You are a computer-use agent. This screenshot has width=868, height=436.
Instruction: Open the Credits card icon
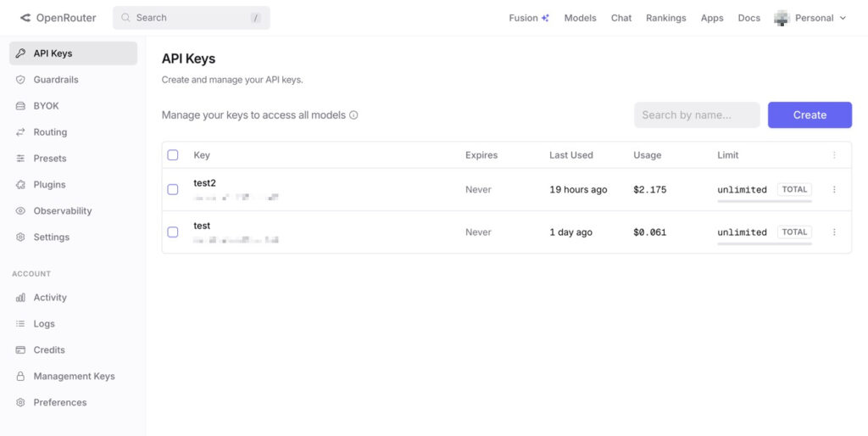(21, 350)
